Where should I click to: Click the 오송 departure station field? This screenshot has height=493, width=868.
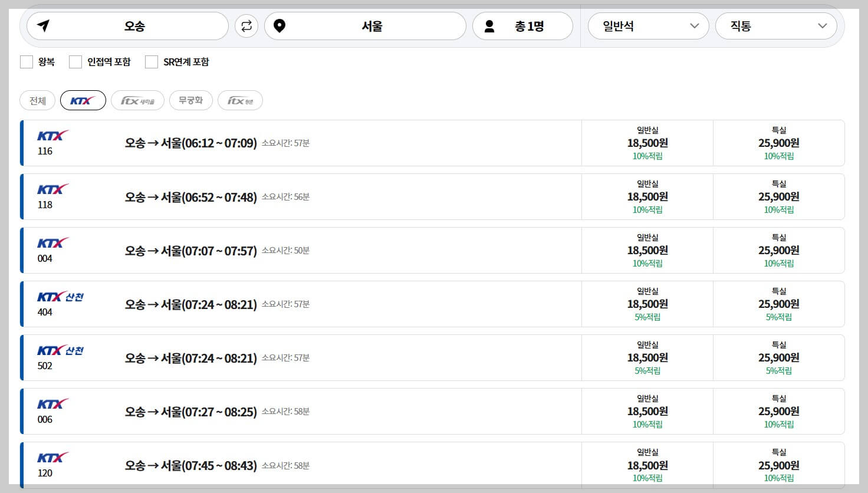point(136,25)
